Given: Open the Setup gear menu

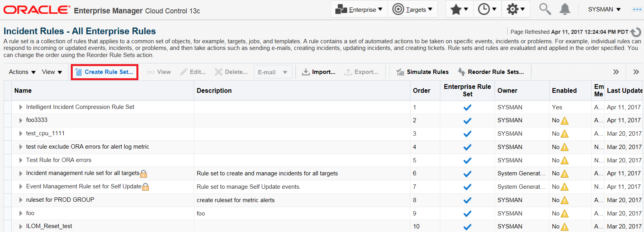Looking at the screenshot, I should tap(516, 9).
